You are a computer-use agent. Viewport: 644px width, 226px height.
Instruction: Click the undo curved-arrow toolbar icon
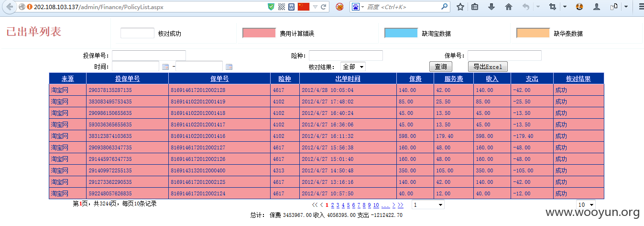point(526,7)
